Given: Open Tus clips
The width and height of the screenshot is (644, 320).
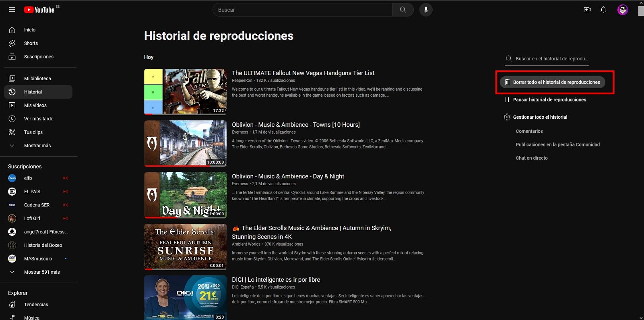Looking at the screenshot, I should click(x=38, y=132).
